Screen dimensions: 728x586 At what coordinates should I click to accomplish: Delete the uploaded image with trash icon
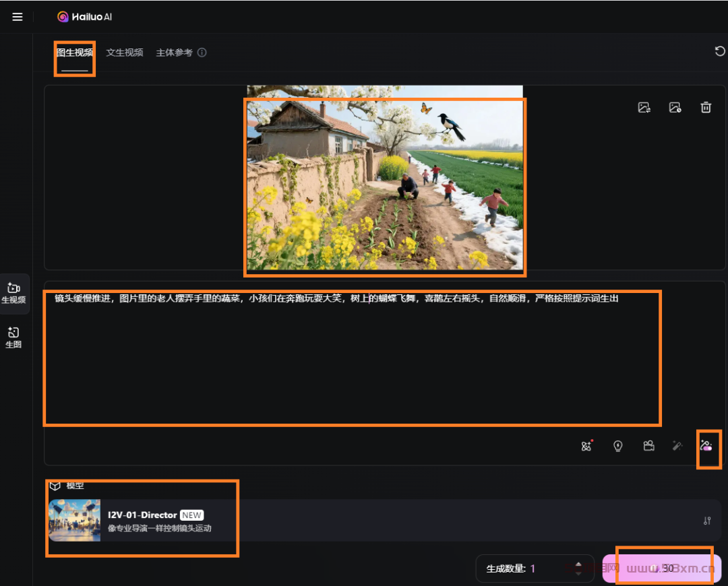(706, 107)
